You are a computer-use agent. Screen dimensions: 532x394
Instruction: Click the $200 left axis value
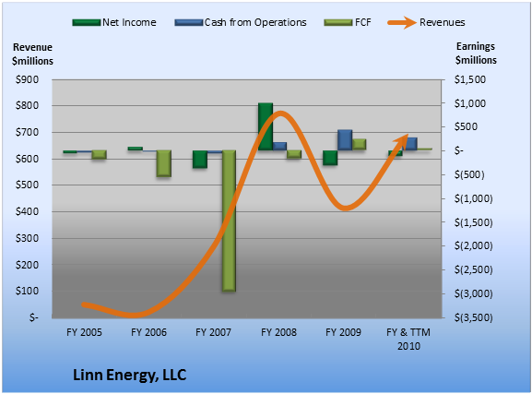(28, 265)
